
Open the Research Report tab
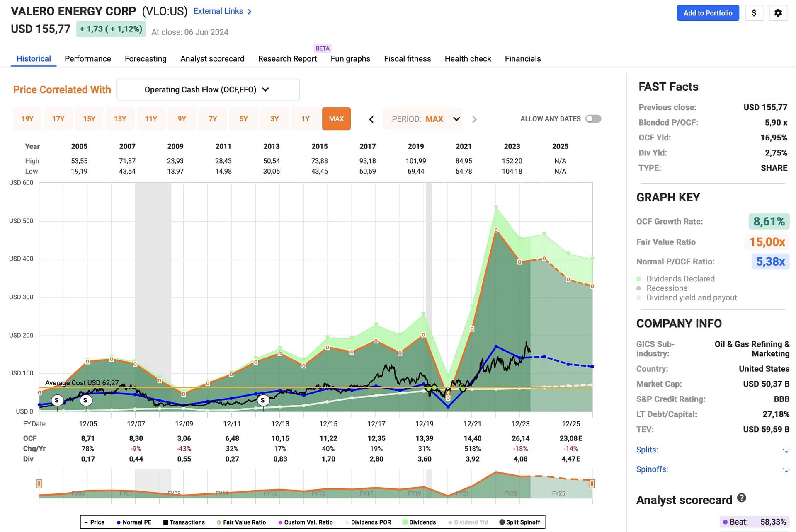point(287,59)
